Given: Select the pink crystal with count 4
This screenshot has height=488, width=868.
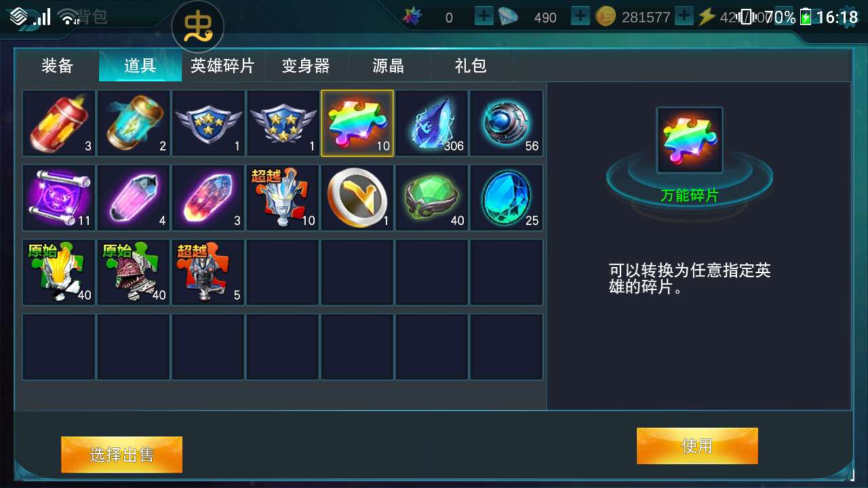Looking at the screenshot, I should point(134,198).
